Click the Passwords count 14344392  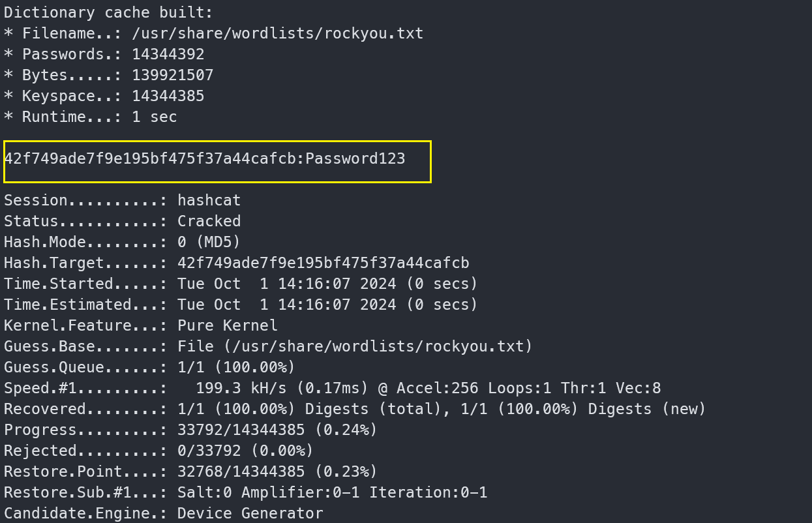pyautogui.click(x=168, y=54)
